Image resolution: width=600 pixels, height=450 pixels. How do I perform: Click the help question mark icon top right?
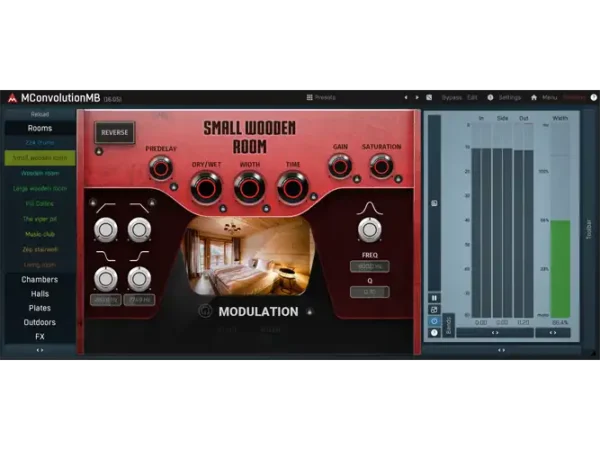pos(593,98)
